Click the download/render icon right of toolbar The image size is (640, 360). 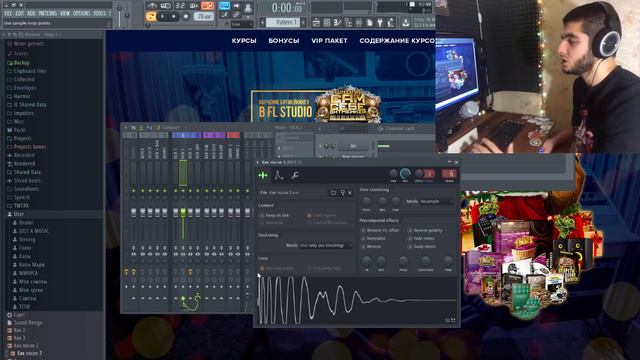(x=405, y=23)
